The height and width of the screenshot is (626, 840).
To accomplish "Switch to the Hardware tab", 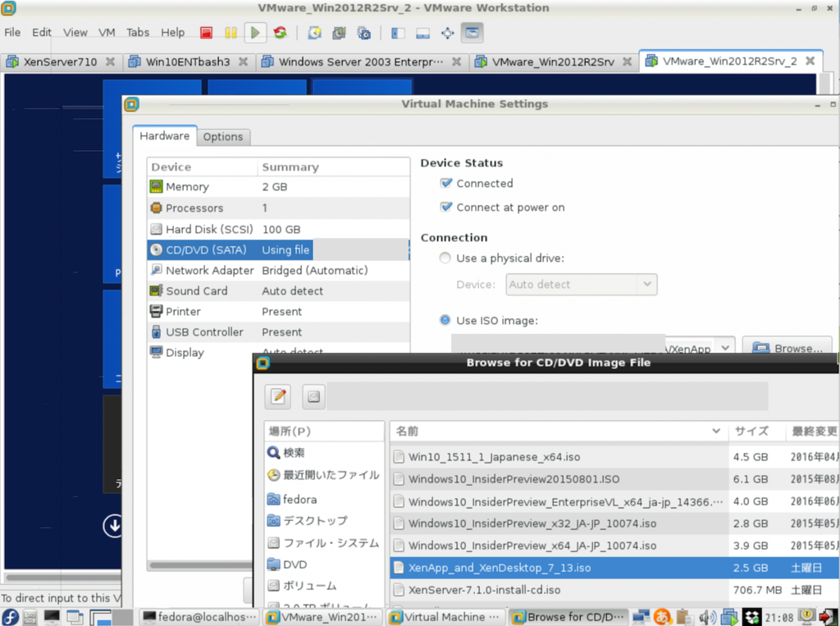I will tap(164, 135).
